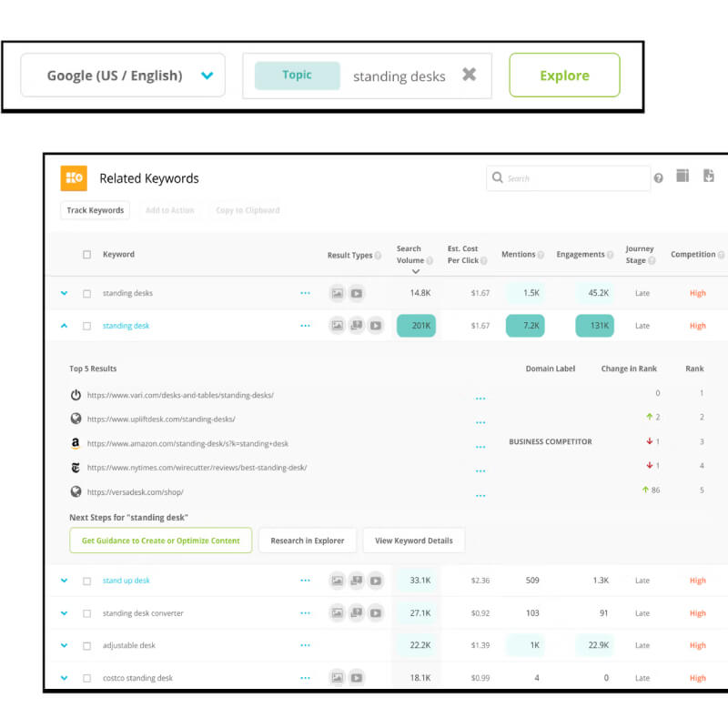Click video result type icon for standing desks
Viewport: 728px width, 728px height.
click(x=356, y=293)
